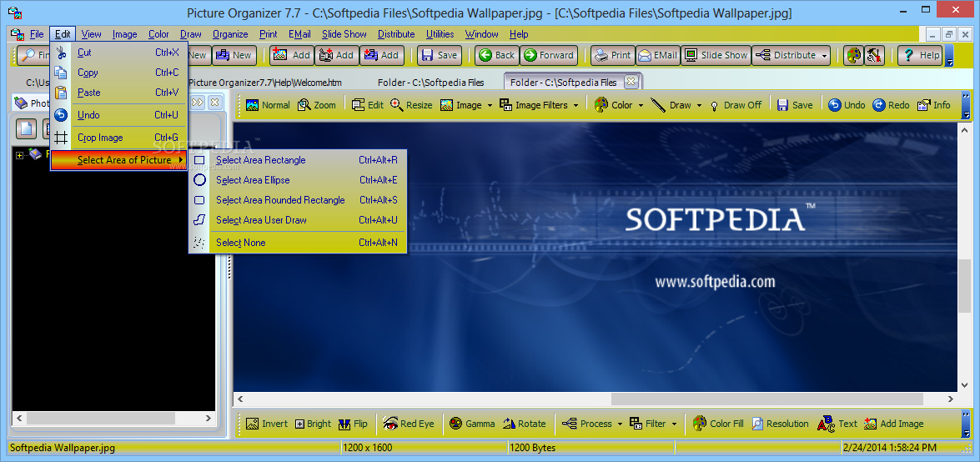Click the Resize magnifier button

coord(411,105)
